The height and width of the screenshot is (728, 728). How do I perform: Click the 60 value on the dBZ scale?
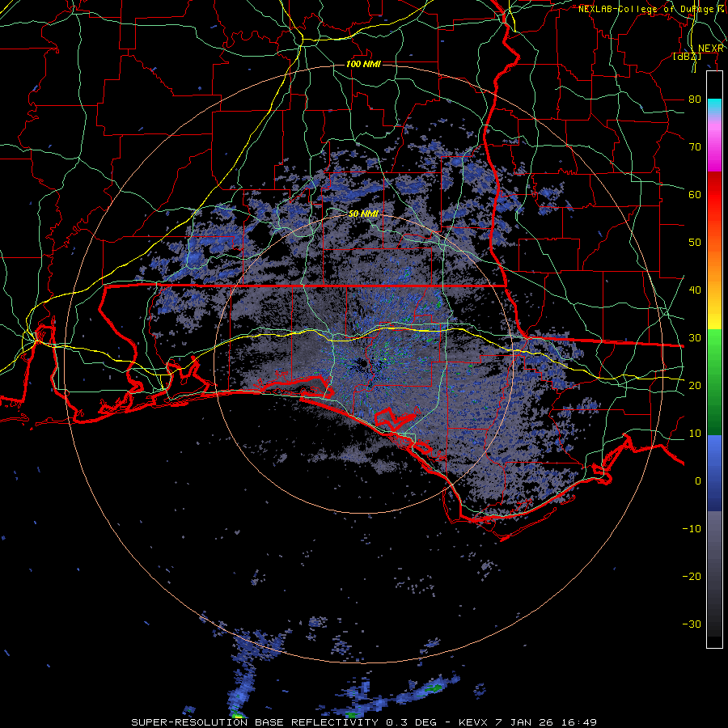[695, 194]
